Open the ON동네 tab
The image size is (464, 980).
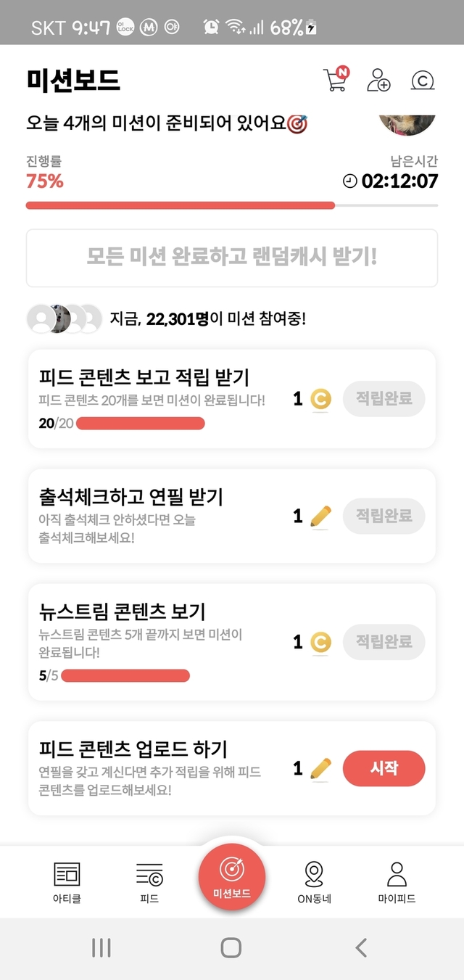pos(314,881)
